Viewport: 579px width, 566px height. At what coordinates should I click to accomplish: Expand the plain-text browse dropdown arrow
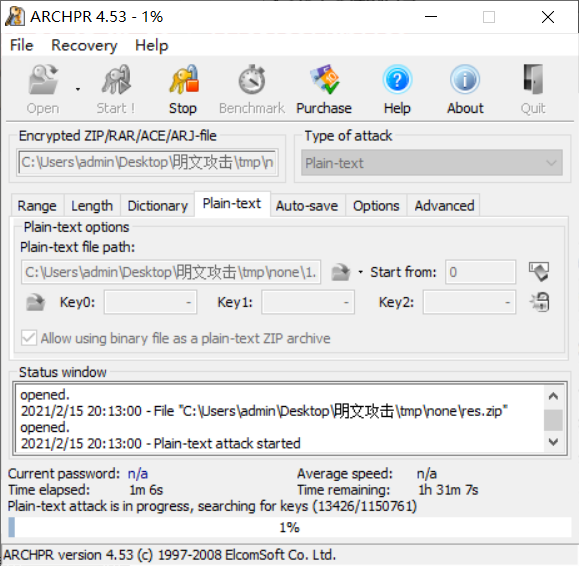(360, 272)
